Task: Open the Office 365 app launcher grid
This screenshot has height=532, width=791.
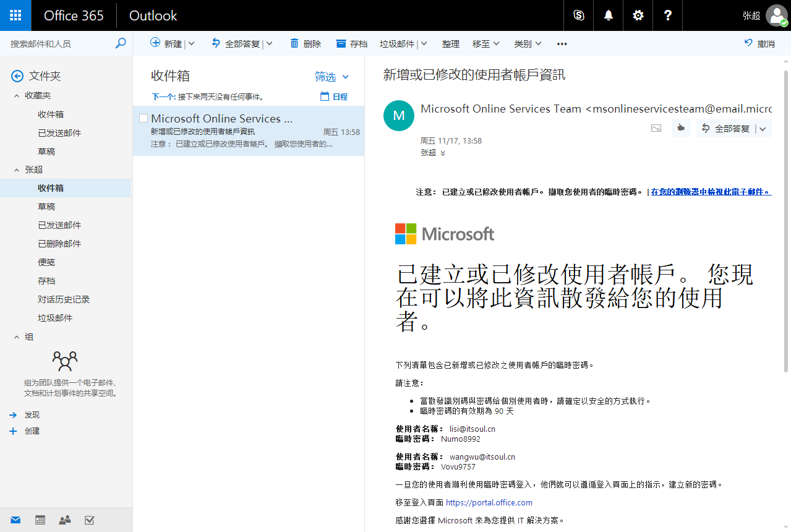Action: (15, 15)
